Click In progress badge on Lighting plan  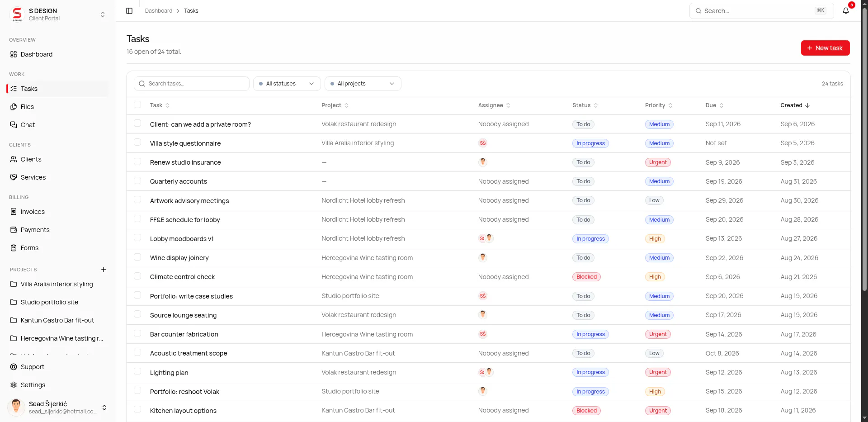click(x=590, y=372)
